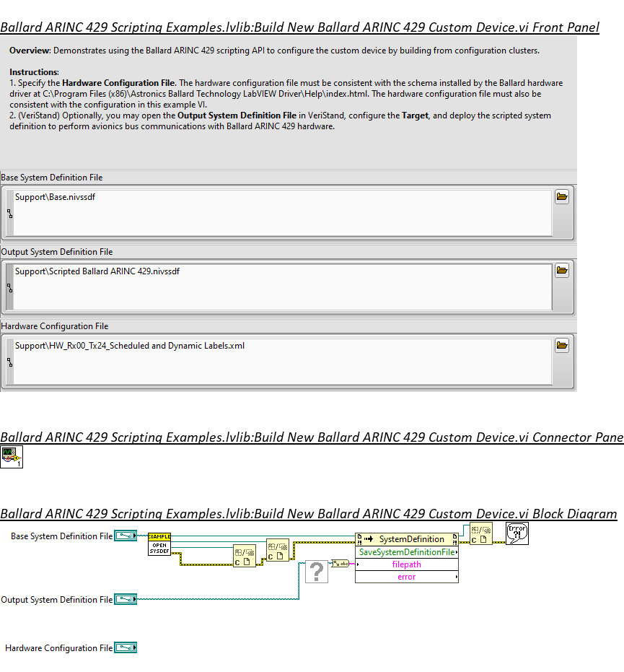
Task: Click the Front Panel section heading
Action: point(300,27)
